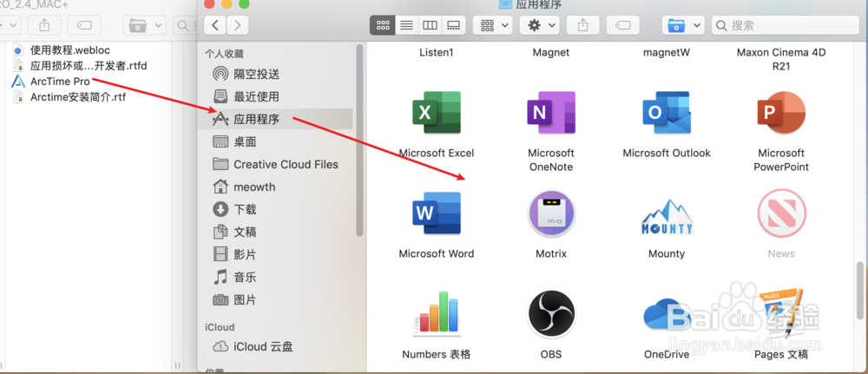Click 使用教程.webloc file icon in back window

18,49
